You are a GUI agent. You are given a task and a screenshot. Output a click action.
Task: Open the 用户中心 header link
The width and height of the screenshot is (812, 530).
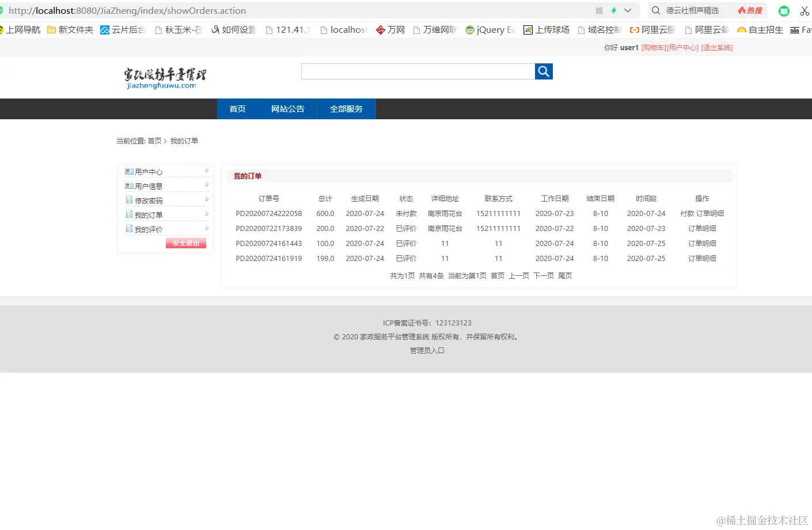click(x=683, y=48)
